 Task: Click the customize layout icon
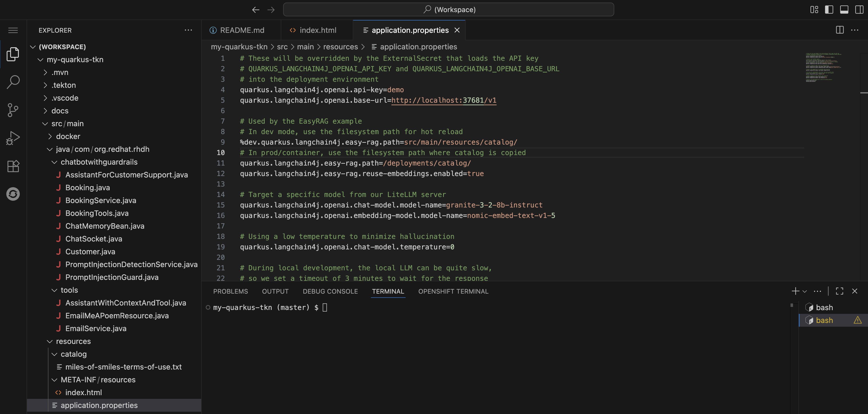click(x=814, y=10)
